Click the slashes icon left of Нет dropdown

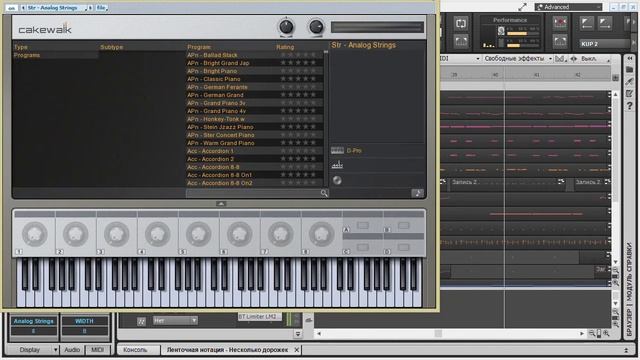141,321
